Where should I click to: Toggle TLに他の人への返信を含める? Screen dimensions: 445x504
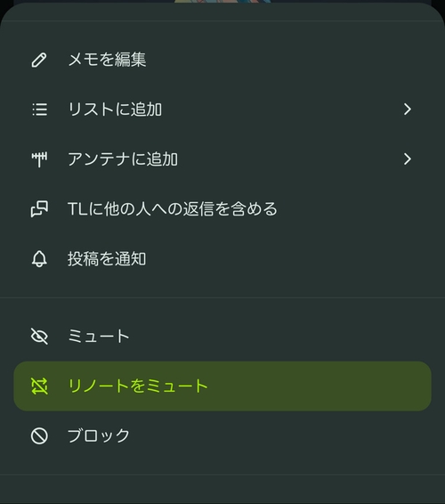(222, 209)
